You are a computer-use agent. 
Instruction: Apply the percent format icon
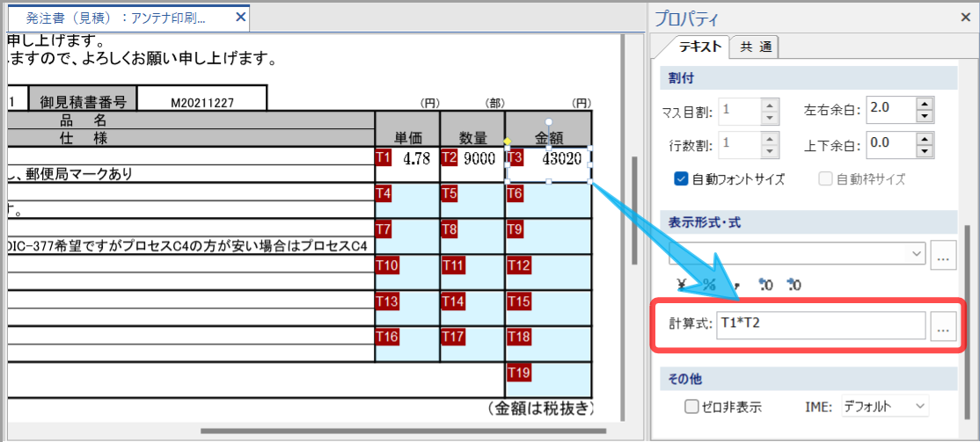click(x=709, y=286)
